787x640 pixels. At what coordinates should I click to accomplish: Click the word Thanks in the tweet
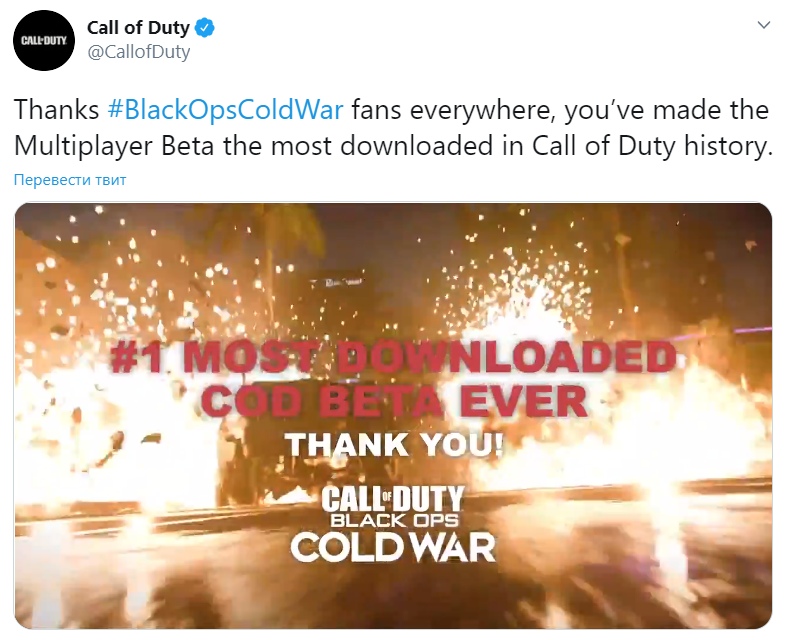(56, 109)
